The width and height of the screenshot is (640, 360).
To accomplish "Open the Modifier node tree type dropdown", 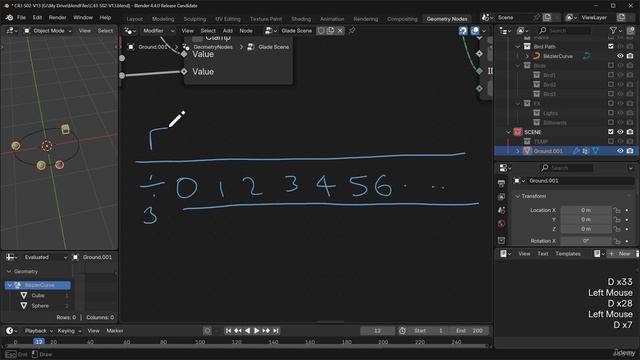I will (x=158, y=31).
